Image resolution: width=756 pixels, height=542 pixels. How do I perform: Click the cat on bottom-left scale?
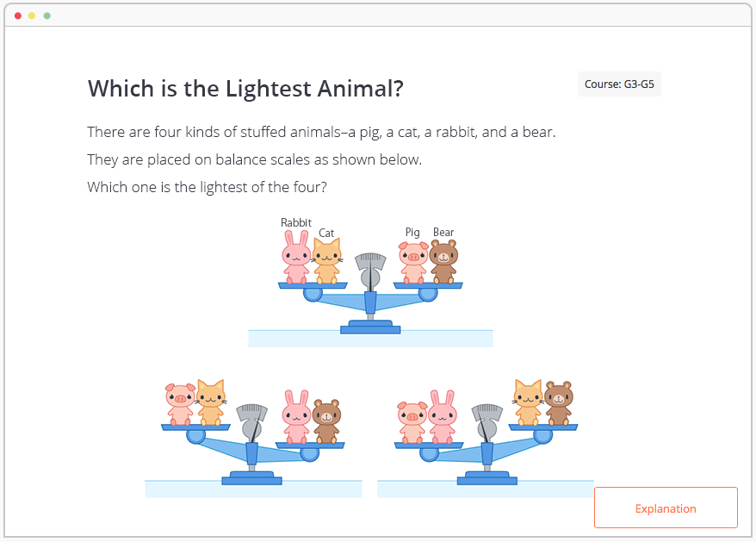click(x=211, y=402)
